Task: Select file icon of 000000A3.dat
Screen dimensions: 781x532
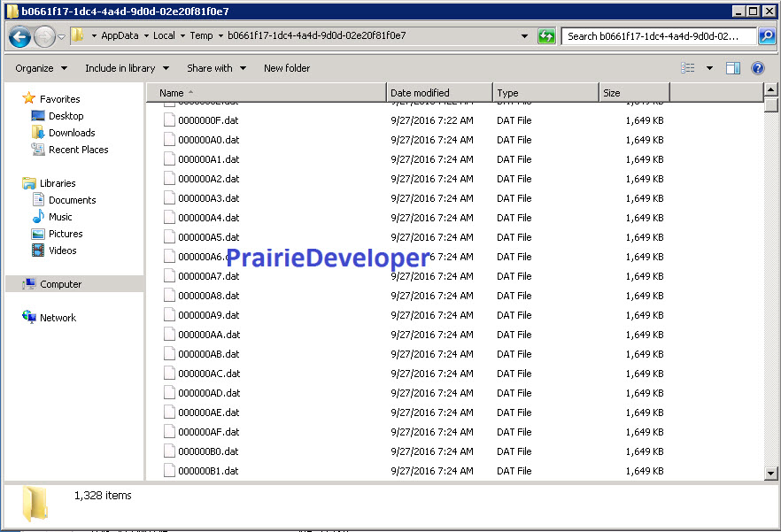Action: click(x=169, y=197)
